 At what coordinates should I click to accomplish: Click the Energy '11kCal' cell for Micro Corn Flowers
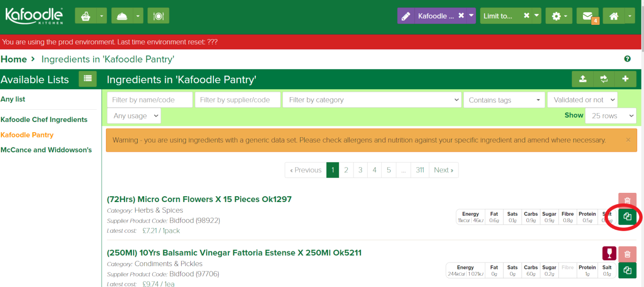(x=471, y=217)
